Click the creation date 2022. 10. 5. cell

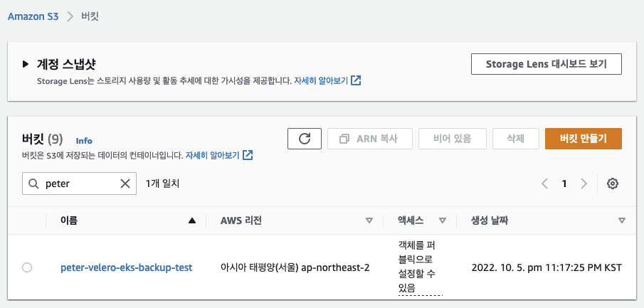coord(547,267)
